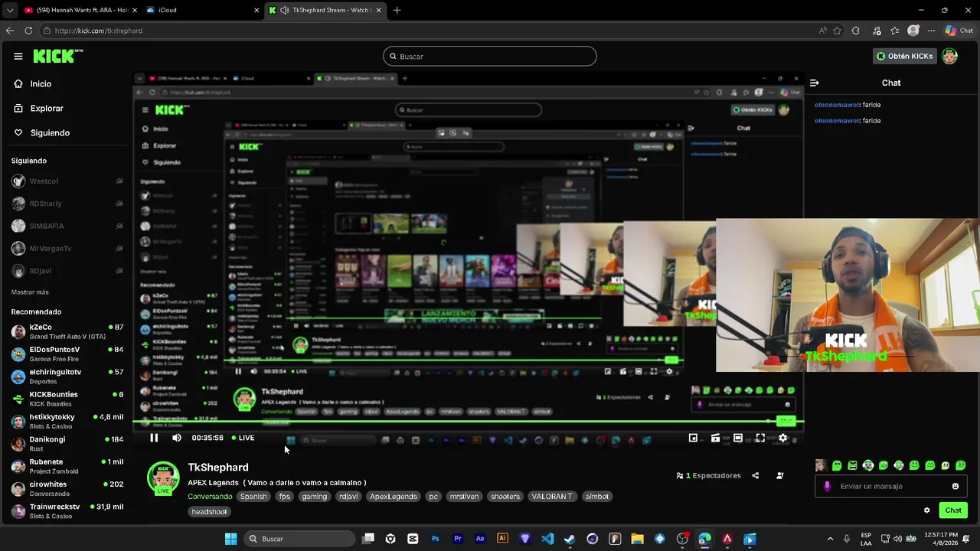This screenshot has height=551, width=980.
Task: Add page to favorites star icon
Action: (837, 31)
